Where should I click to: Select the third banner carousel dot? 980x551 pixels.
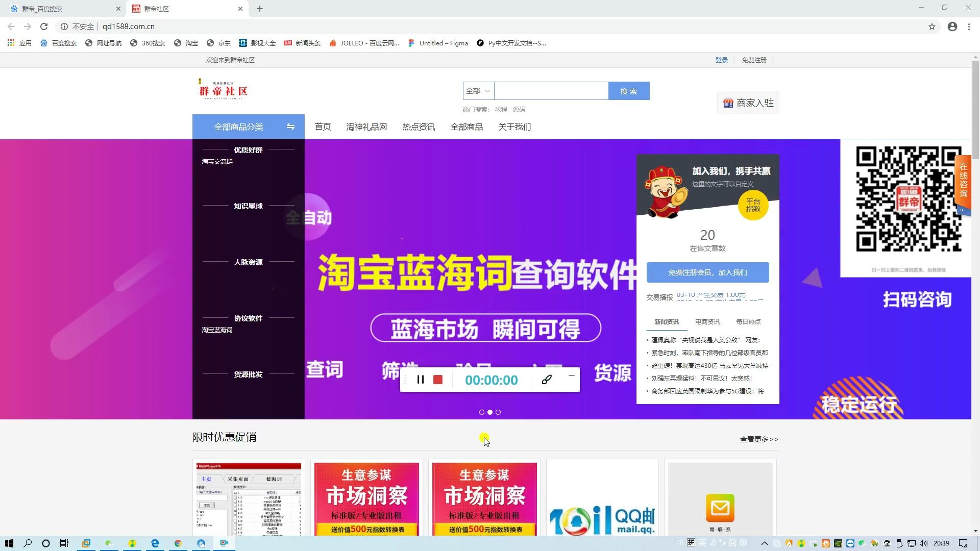pos(498,412)
